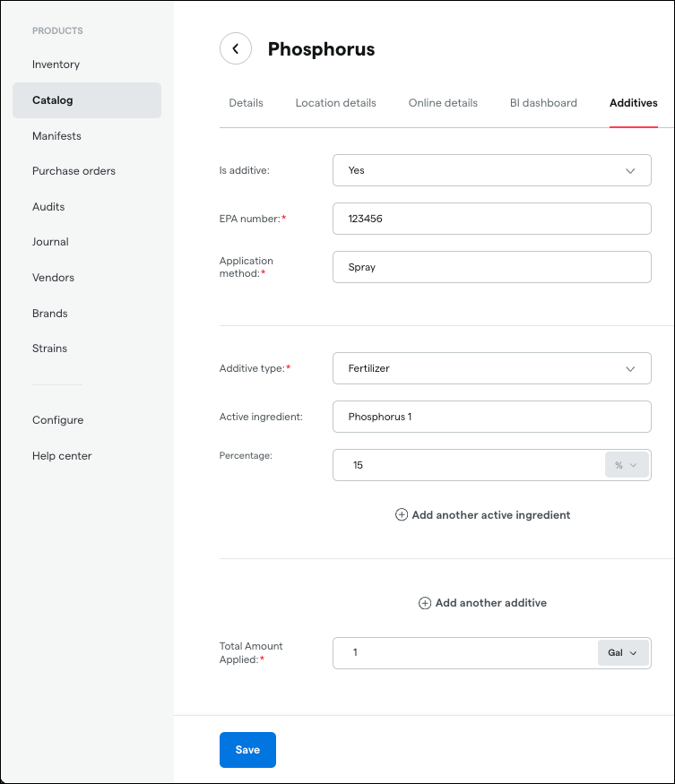Click the PRODUCTS sidebar heading
This screenshot has width=675, height=784.
point(57,31)
